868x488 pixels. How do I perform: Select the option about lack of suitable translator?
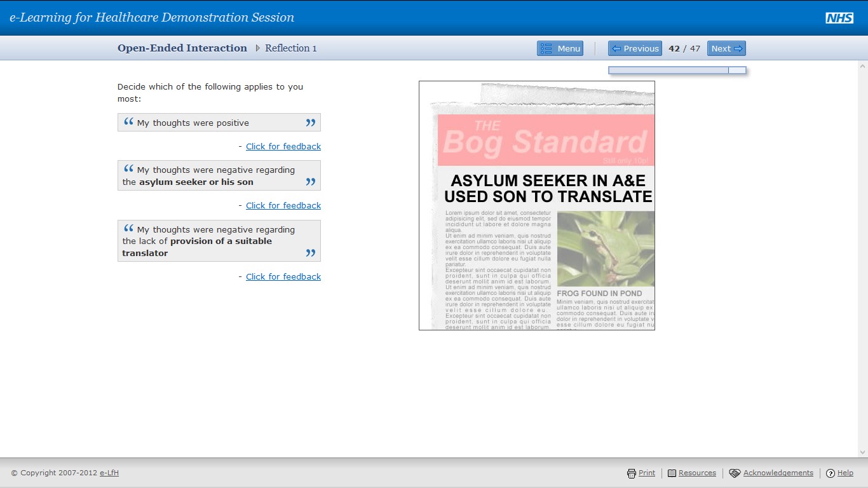coord(219,241)
